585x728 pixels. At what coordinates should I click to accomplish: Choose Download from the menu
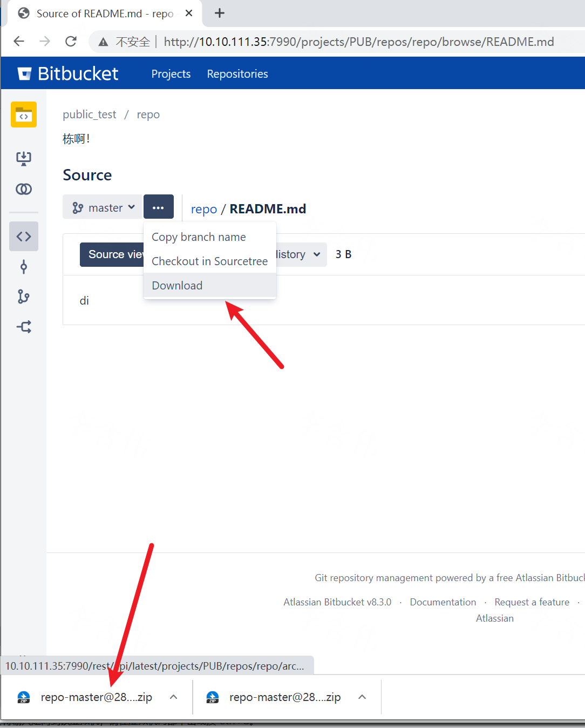(210, 286)
